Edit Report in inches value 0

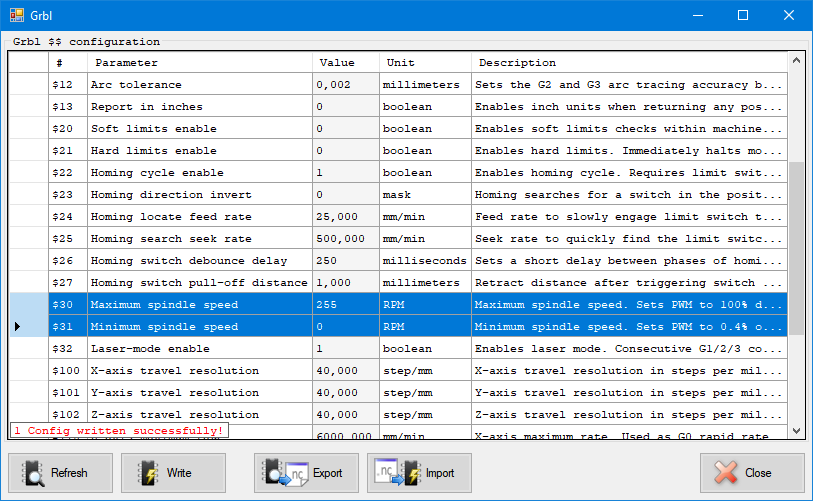click(346, 106)
